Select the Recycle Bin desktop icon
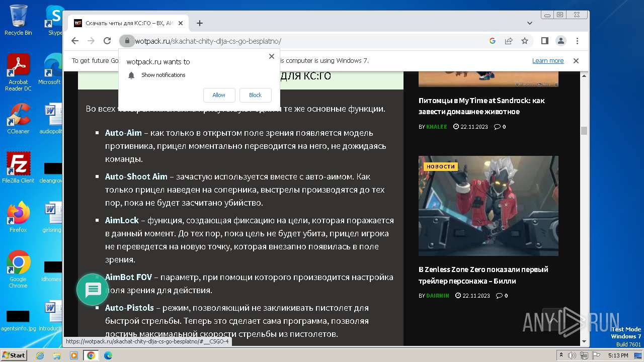This screenshot has height=362, width=644. tap(18, 20)
